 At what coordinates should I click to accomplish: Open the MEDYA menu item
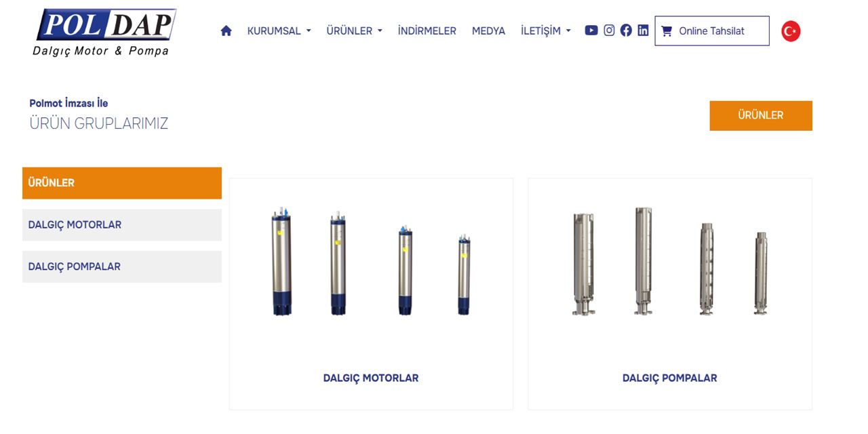[488, 31]
